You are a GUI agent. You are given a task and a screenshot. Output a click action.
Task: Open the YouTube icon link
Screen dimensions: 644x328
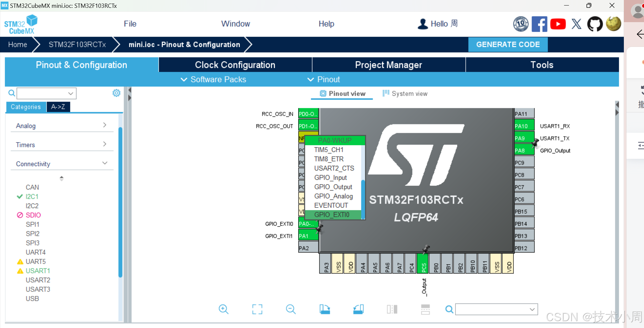[558, 24]
